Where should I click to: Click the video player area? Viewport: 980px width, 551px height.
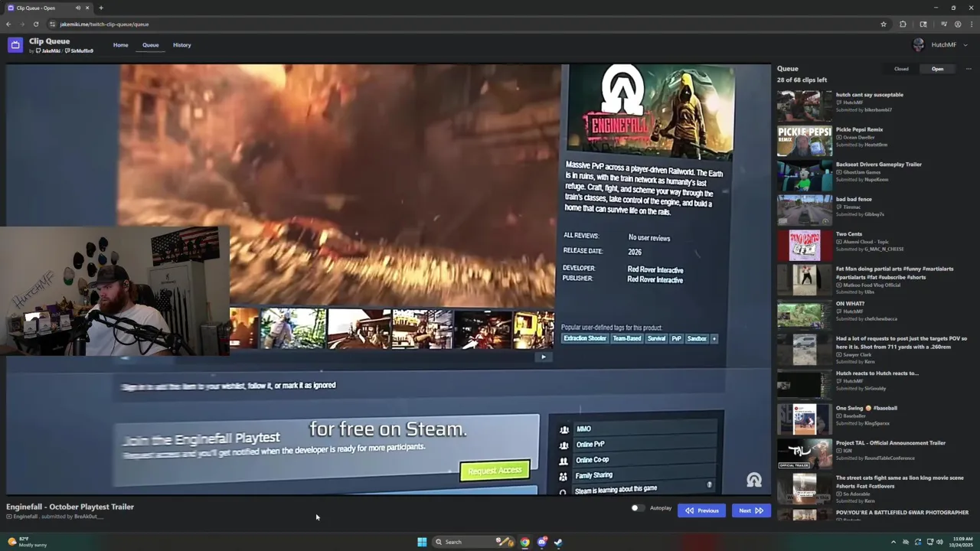[388, 279]
